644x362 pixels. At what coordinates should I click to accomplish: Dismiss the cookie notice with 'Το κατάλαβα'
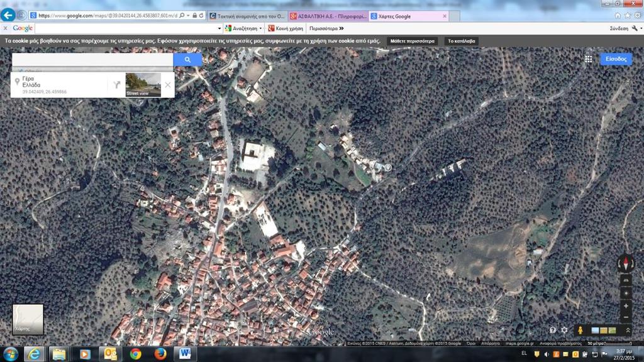coord(461,41)
